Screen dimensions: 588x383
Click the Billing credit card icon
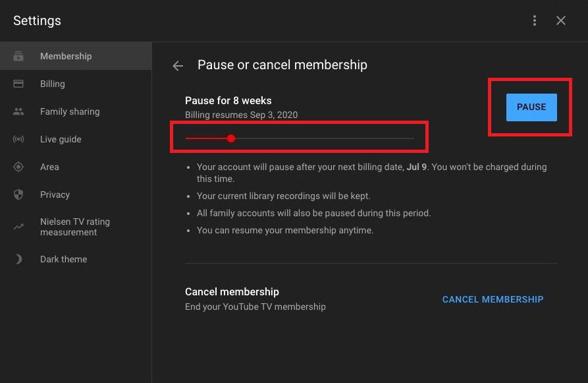pos(18,84)
